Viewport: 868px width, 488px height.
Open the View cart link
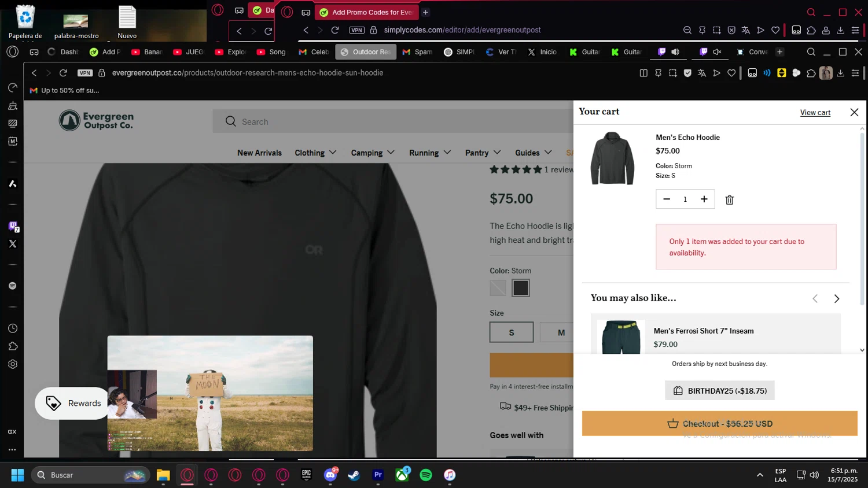point(815,113)
